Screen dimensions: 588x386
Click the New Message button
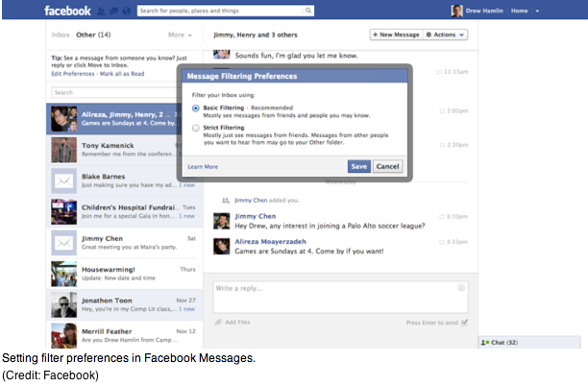click(397, 35)
